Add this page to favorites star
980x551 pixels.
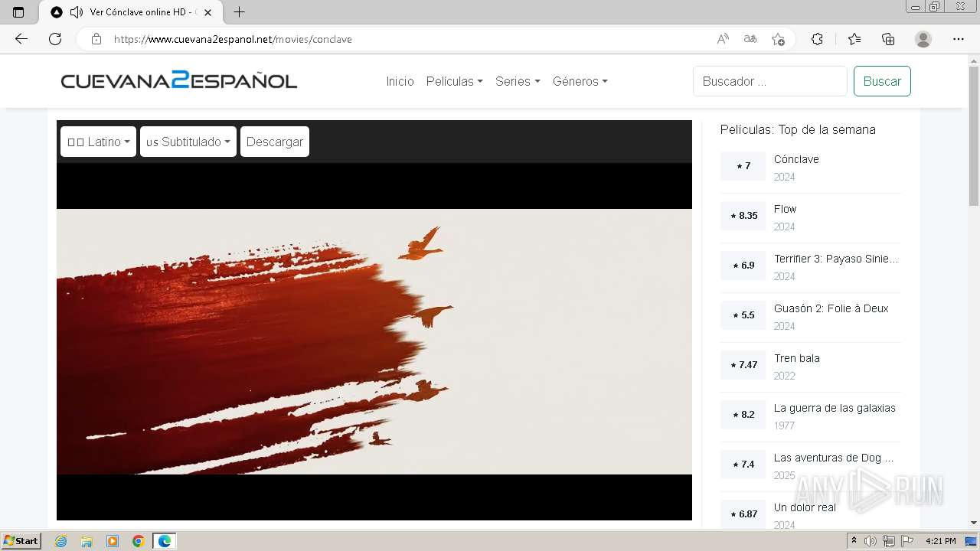tap(778, 39)
